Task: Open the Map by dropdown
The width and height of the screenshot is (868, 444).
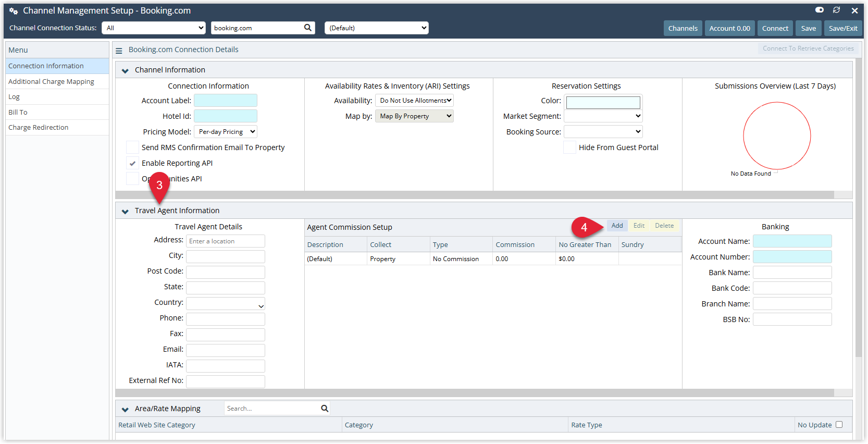Action: pyautogui.click(x=414, y=116)
